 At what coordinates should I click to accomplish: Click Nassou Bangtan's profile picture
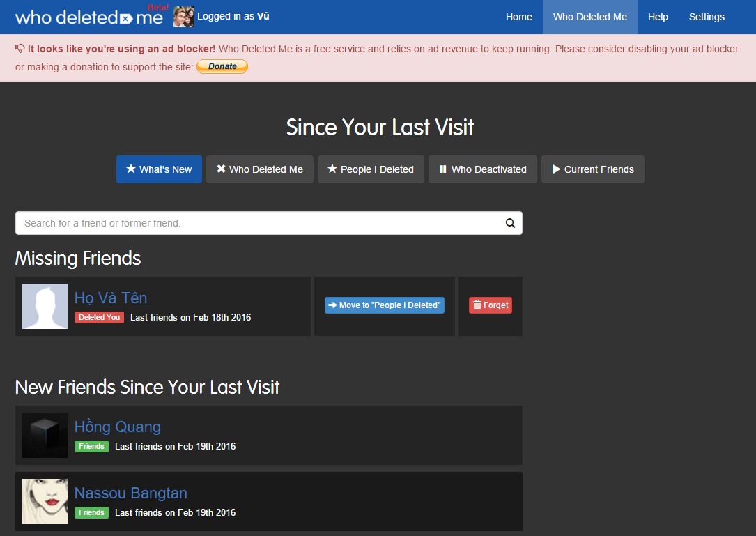click(45, 501)
